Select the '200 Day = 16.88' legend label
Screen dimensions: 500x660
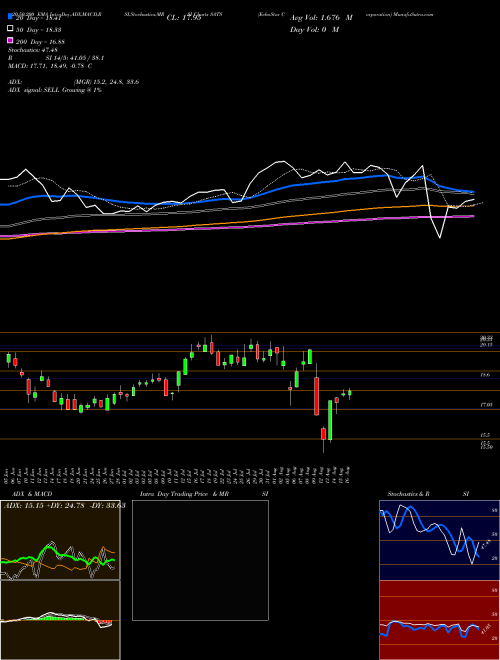pos(40,42)
